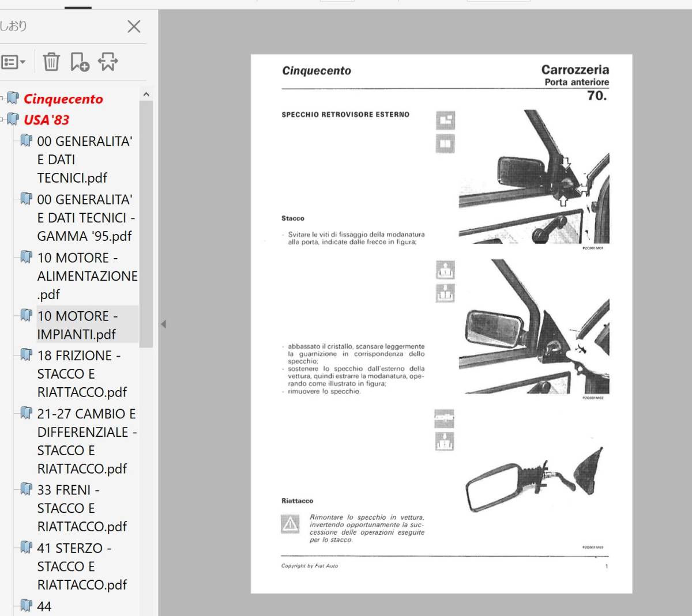Click the Copyright by Fiat Auto footer
The width and height of the screenshot is (692, 616).
[x=310, y=566]
